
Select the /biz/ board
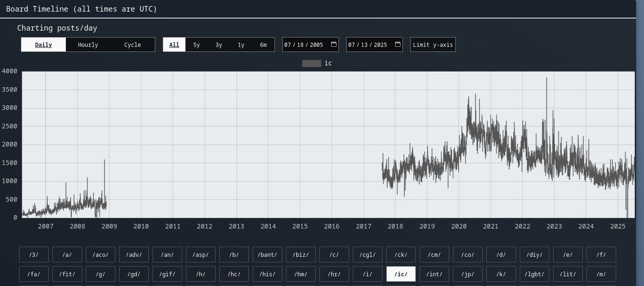click(301, 254)
